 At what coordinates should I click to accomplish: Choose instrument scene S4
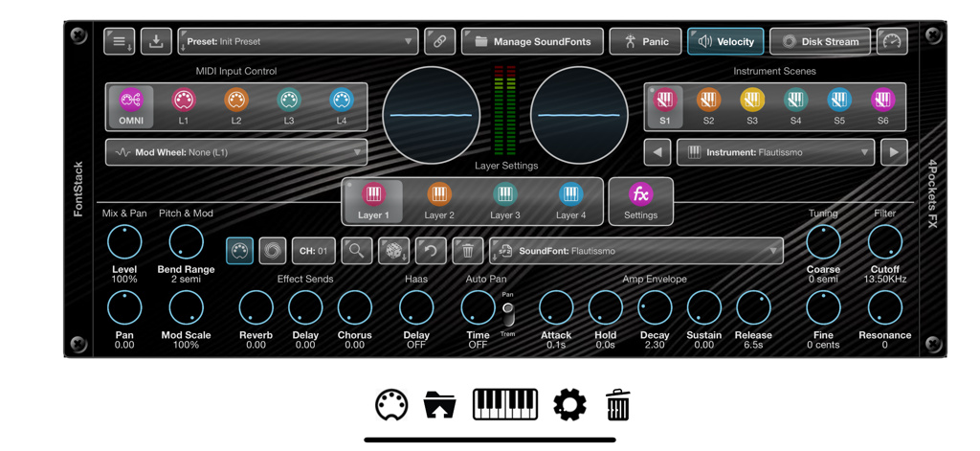pyautogui.click(x=795, y=107)
